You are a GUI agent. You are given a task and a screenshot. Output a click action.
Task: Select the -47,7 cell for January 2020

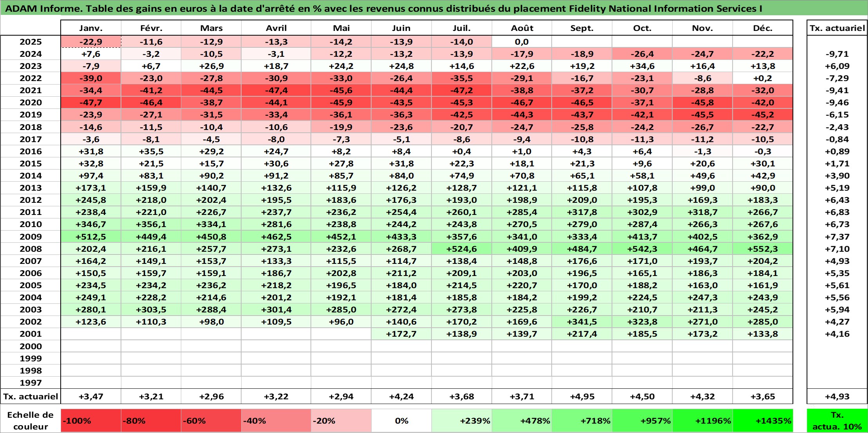(91, 103)
